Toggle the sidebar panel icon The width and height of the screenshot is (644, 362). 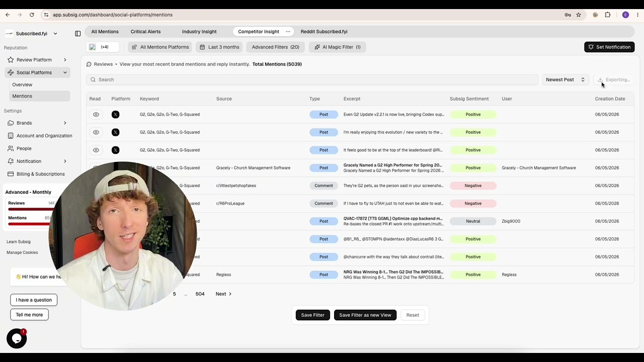[77, 34]
